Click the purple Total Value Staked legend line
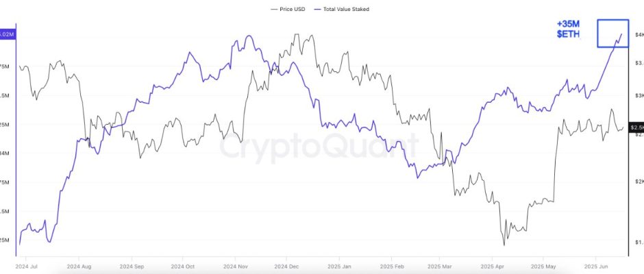 [x=317, y=9]
